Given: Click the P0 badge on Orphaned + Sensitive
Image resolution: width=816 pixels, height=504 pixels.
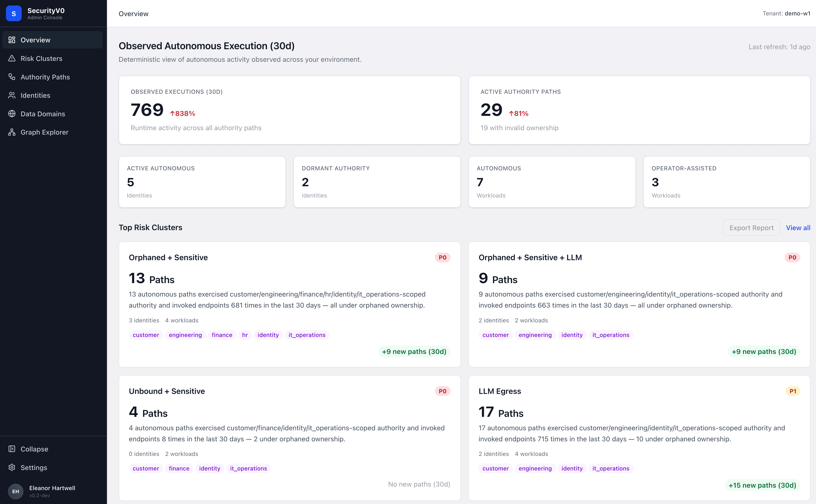Looking at the screenshot, I should (x=442, y=257).
